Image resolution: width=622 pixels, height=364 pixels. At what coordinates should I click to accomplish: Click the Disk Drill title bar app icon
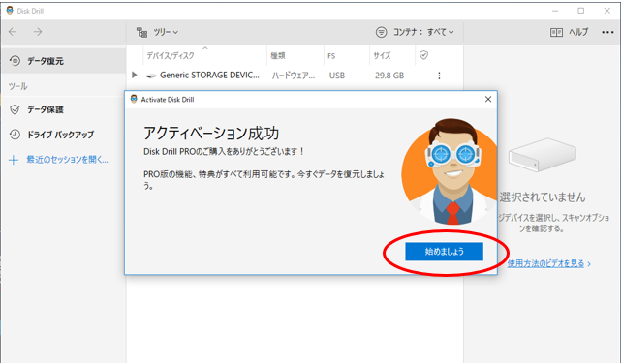(x=10, y=11)
